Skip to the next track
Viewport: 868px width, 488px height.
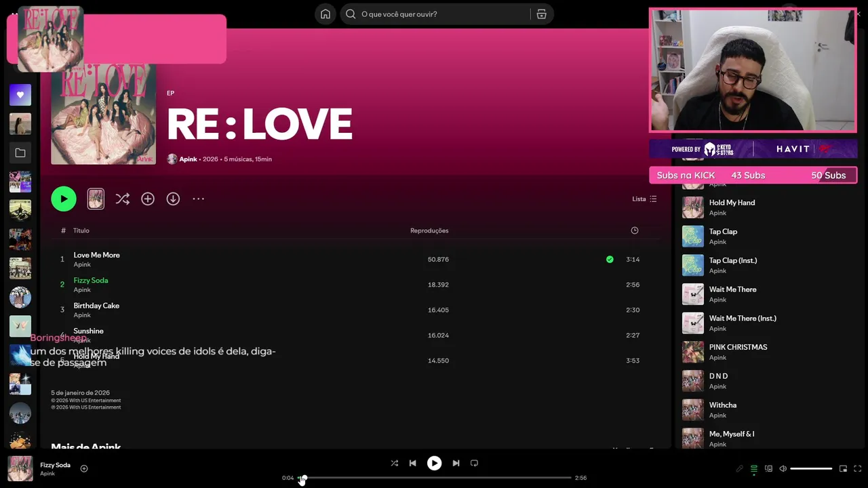point(456,463)
